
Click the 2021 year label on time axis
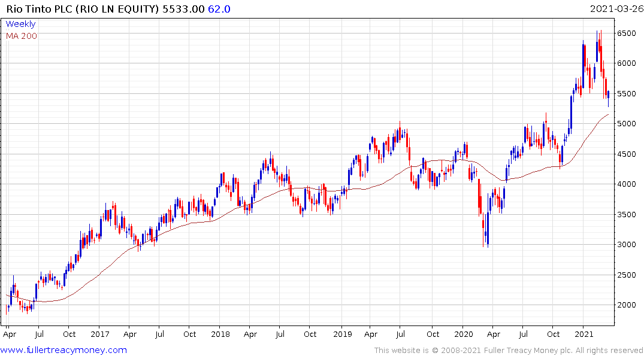coord(583,334)
